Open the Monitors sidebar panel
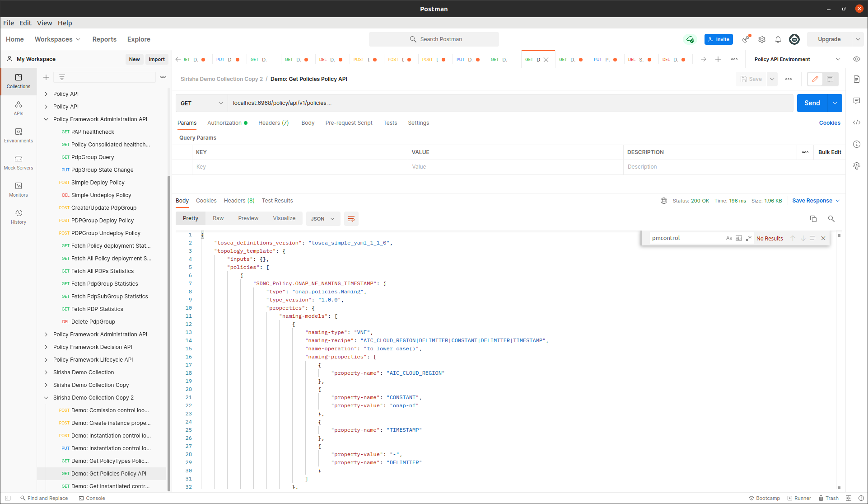868x504 pixels. pos(19,190)
